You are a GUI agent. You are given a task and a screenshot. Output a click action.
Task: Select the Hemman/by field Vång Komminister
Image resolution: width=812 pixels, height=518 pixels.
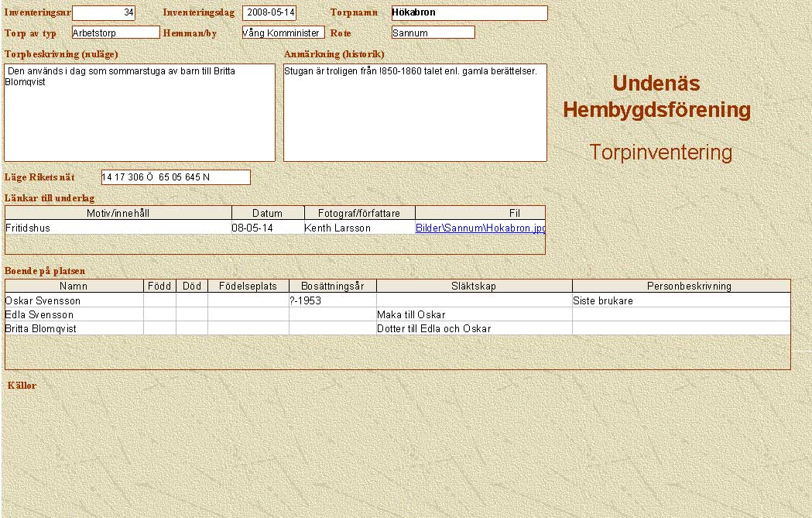click(x=283, y=33)
